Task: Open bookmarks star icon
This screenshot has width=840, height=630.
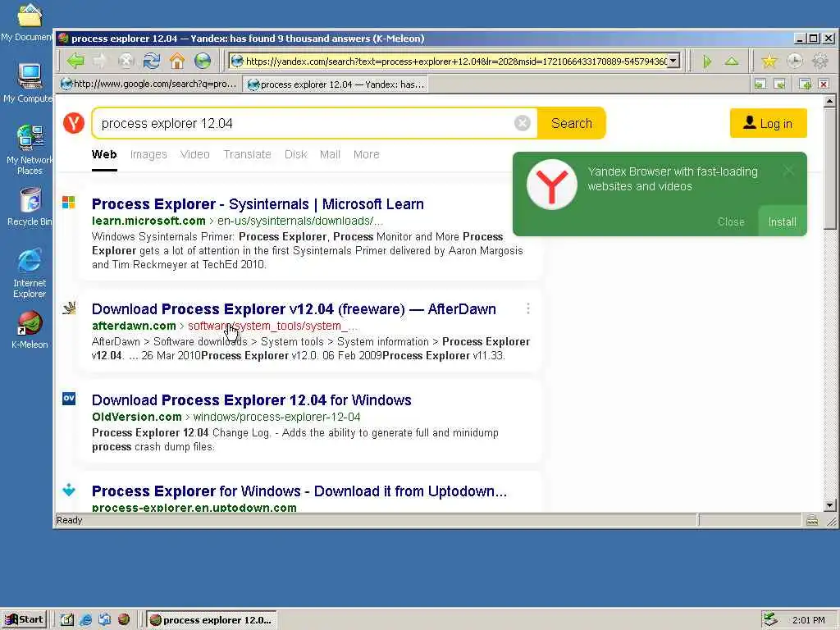Action: (769, 61)
